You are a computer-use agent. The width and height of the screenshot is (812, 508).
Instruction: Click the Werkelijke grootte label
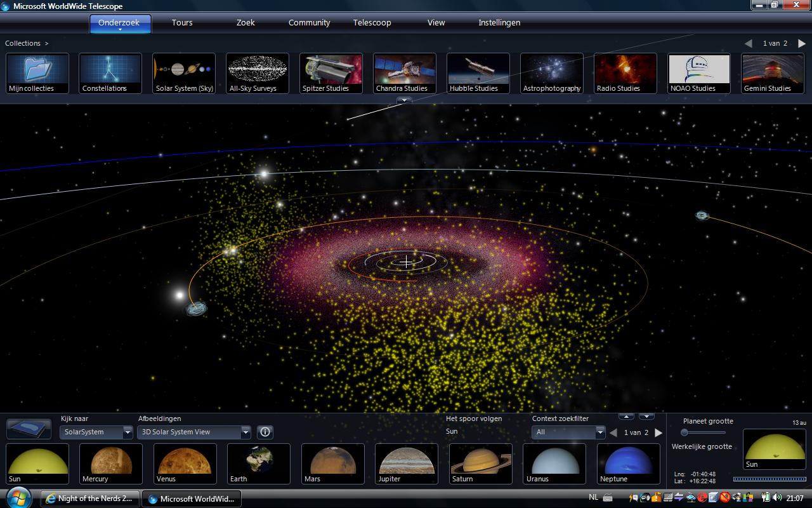[x=702, y=446]
